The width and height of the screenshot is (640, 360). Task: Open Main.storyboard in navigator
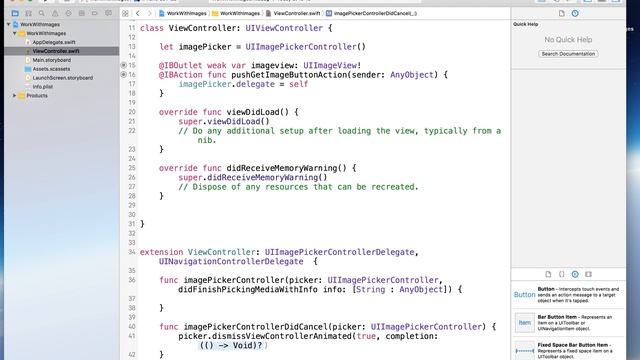[x=51, y=60]
